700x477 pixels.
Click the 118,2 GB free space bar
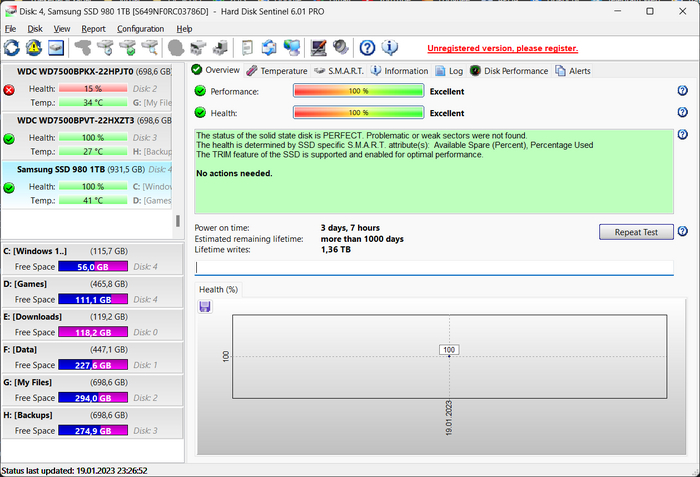[x=93, y=332]
